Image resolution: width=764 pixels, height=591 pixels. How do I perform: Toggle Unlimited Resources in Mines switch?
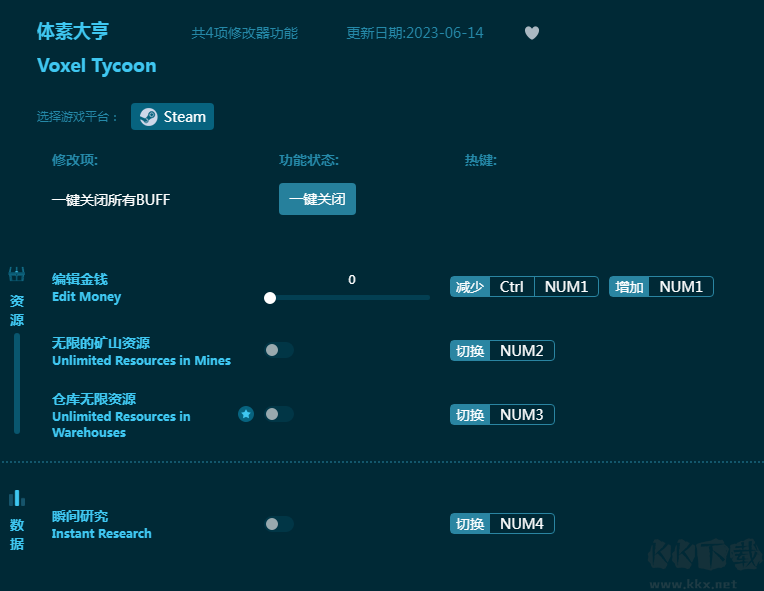[x=279, y=350]
